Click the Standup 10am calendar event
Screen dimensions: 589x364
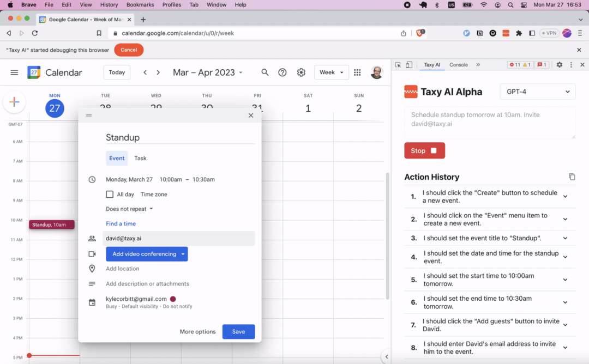[x=51, y=225]
